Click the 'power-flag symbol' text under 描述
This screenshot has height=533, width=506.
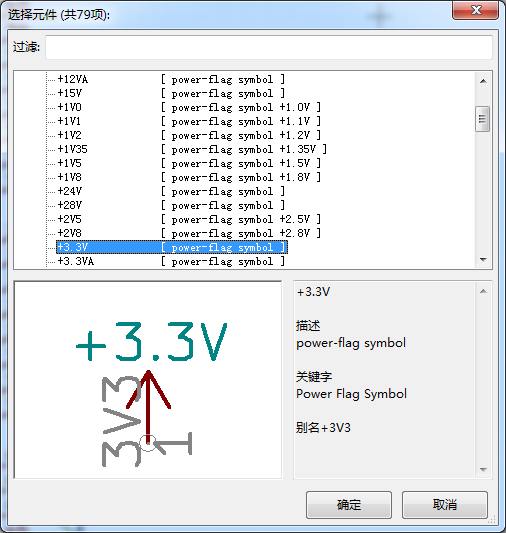(x=351, y=343)
